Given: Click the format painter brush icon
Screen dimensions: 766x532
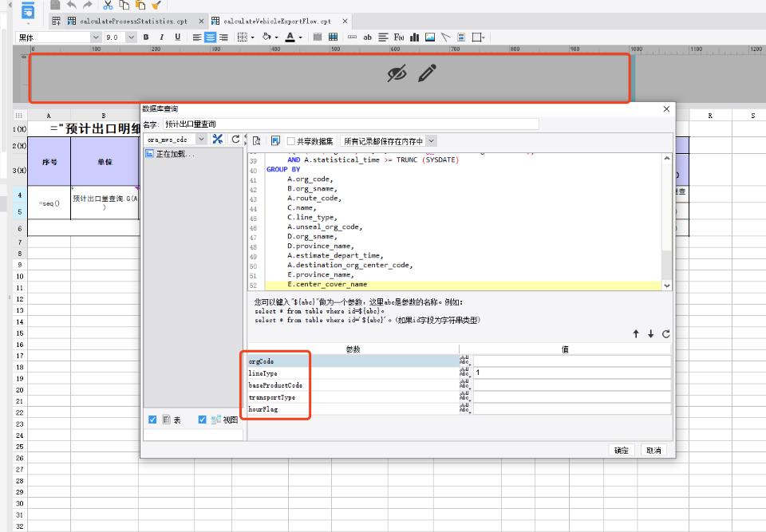Looking at the screenshot, I should coord(156,5).
